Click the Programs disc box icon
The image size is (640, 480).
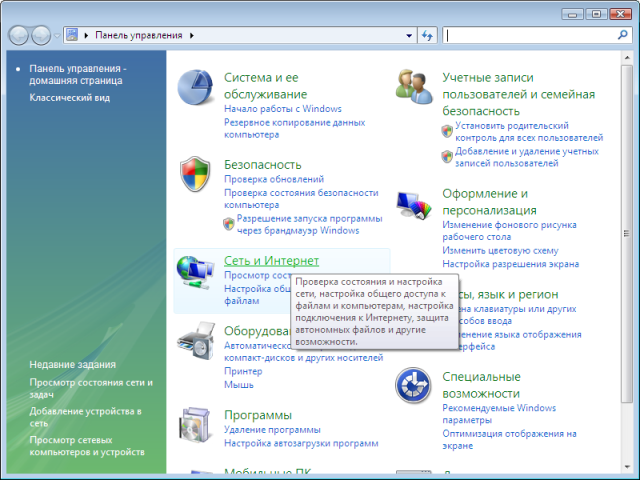[x=195, y=425]
